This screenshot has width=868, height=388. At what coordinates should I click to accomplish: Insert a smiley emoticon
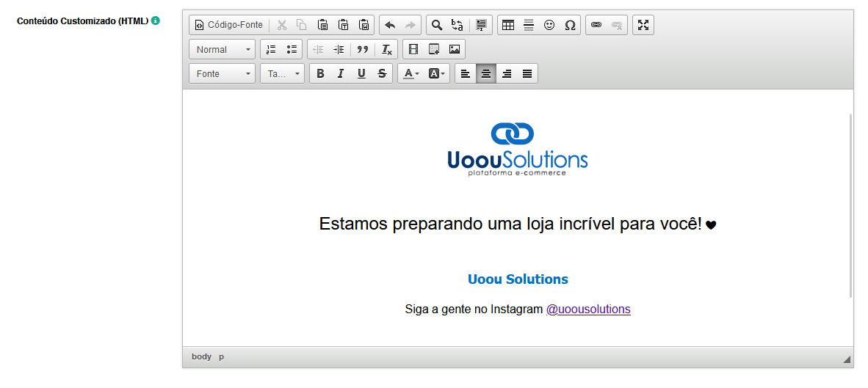point(549,25)
